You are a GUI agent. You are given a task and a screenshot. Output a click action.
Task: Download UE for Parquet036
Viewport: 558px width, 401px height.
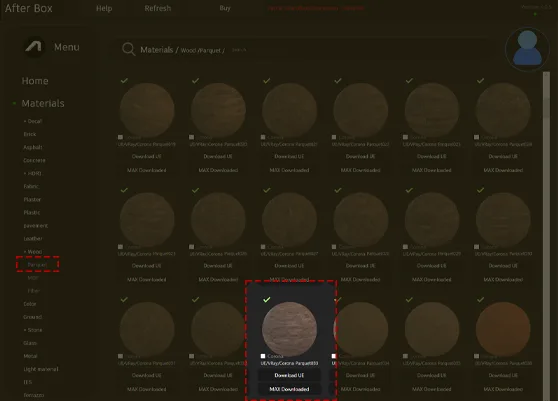coord(503,375)
